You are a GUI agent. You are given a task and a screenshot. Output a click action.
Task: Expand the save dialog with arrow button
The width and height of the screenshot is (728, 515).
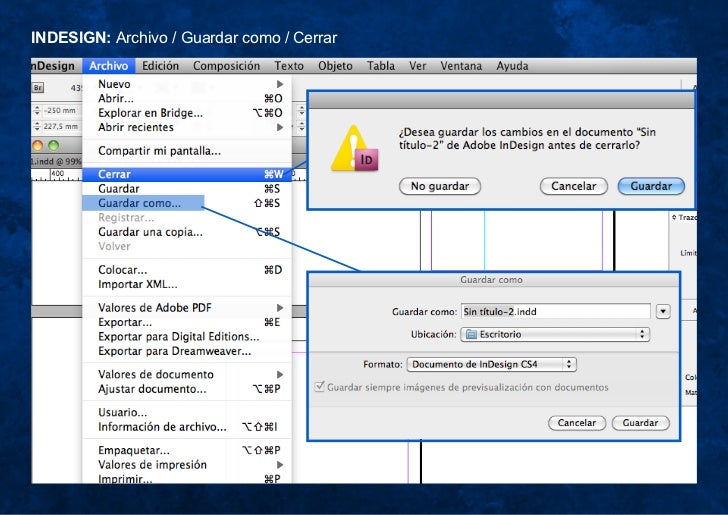point(663,311)
